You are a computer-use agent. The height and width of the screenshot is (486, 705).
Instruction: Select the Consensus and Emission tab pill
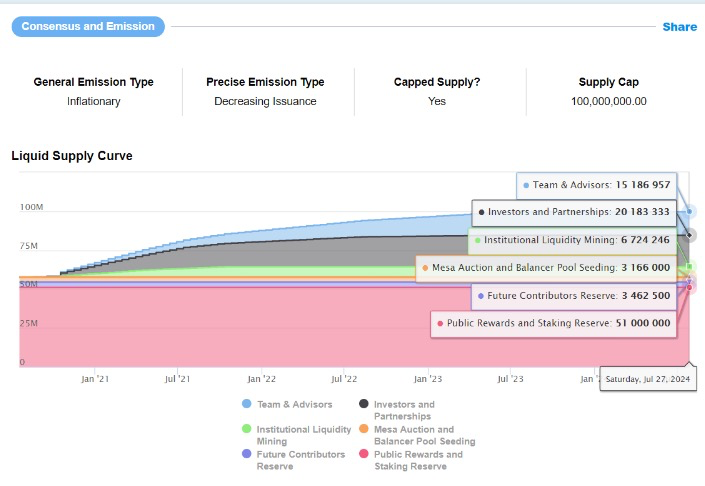tap(89, 26)
